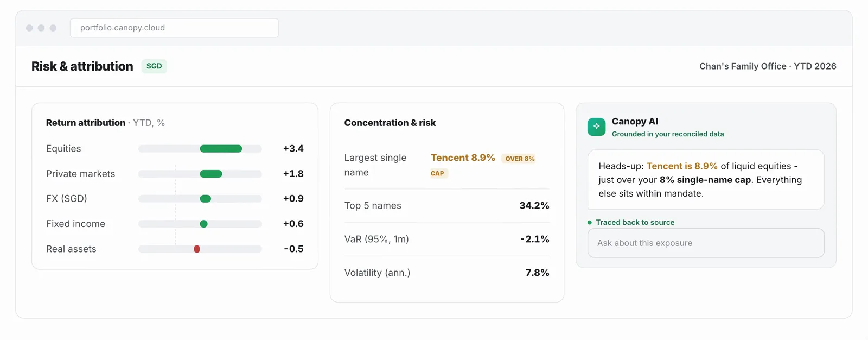Focus the Ask about this exposure field
Screen dimensions: 868x340
pos(706,243)
